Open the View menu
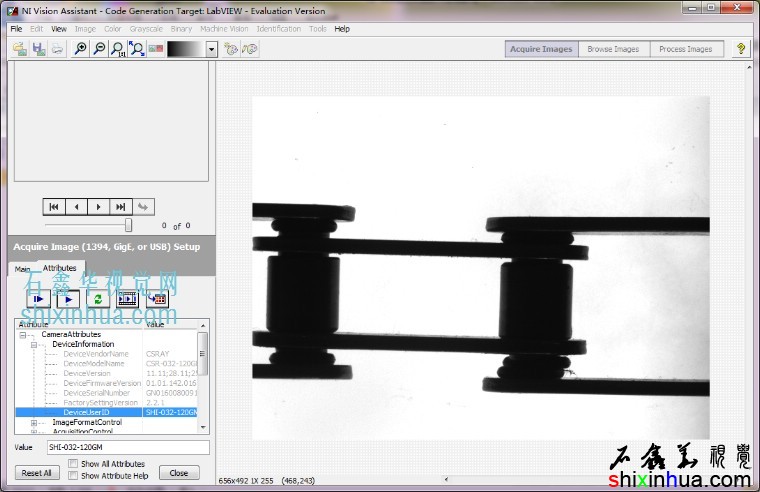Viewport: 760px width, 492px height. pyautogui.click(x=59, y=29)
